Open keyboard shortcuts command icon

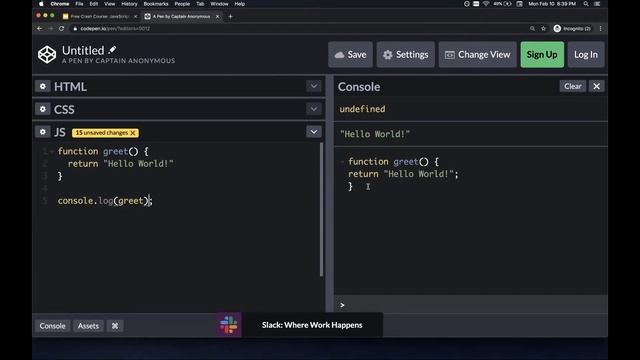click(x=115, y=326)
